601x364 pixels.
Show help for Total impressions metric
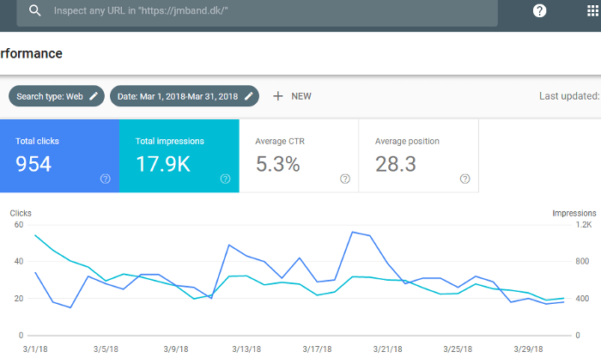click(x=225, y=179)
